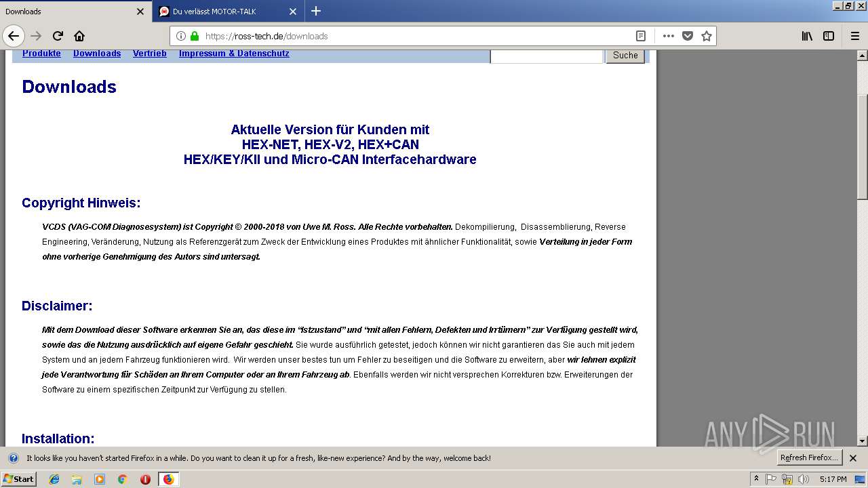Go back to the previous page
Image resolution: width=868 pixels, height=488 pixels.
tap(14, 36)
